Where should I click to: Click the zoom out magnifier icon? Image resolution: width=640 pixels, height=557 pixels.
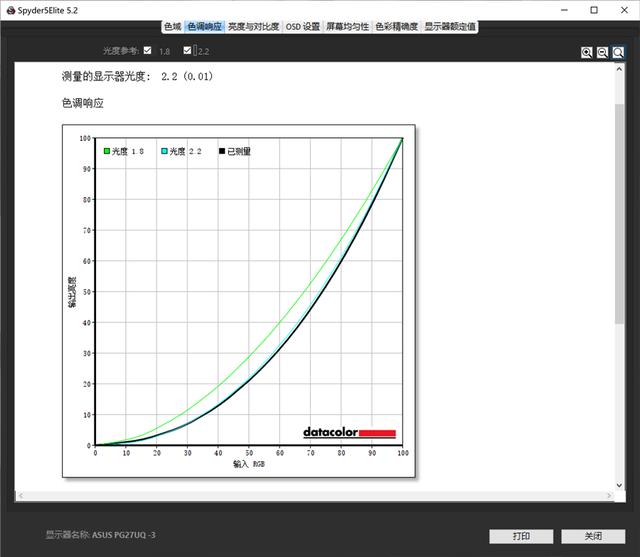point(602,53)
